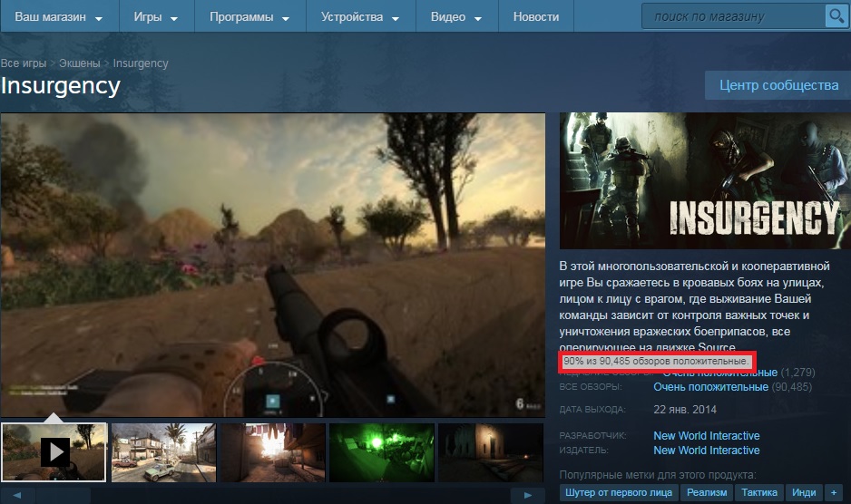
Task: Click the right scroll arrow under thumbnails
Action: pos(527,495)
